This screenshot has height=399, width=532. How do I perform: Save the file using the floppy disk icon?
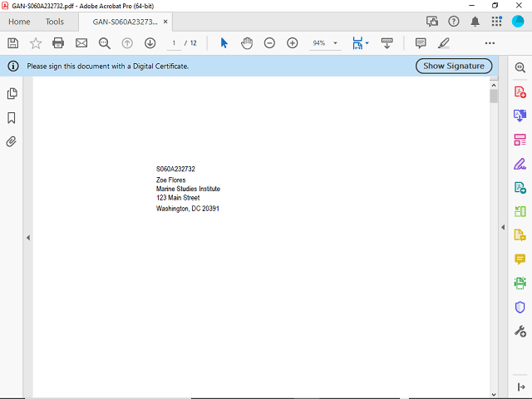click(13, 43)
